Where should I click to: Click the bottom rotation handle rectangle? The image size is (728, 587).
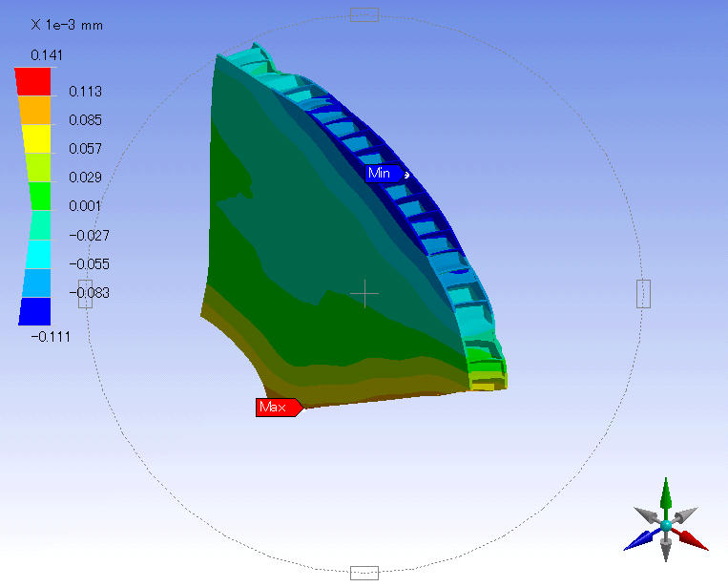(x=364, y=573)
